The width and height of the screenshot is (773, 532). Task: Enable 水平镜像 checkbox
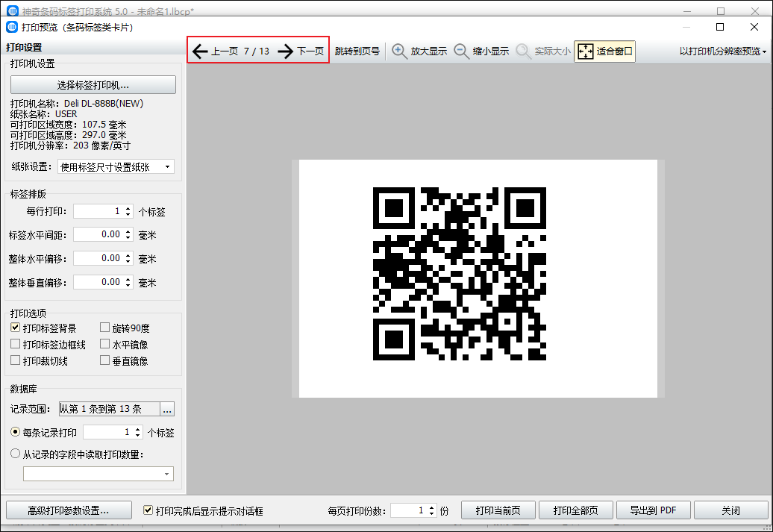104,344
